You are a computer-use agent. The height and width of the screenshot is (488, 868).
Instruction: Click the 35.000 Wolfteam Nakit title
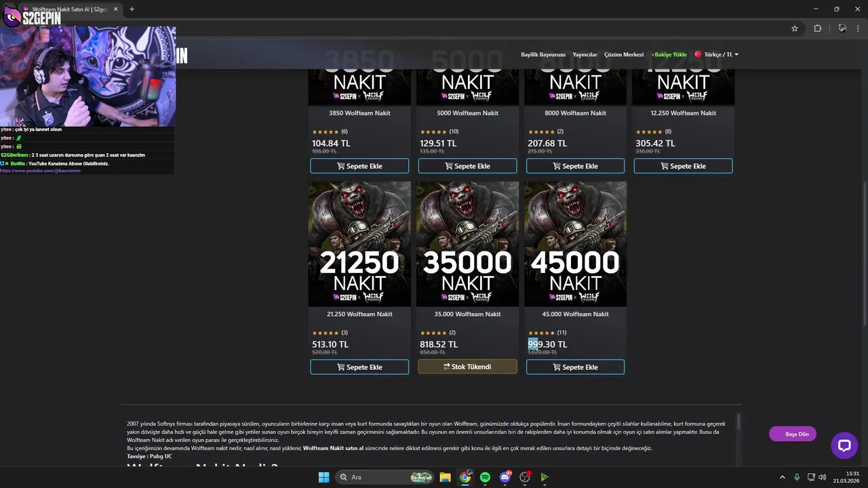coord(467,314)
